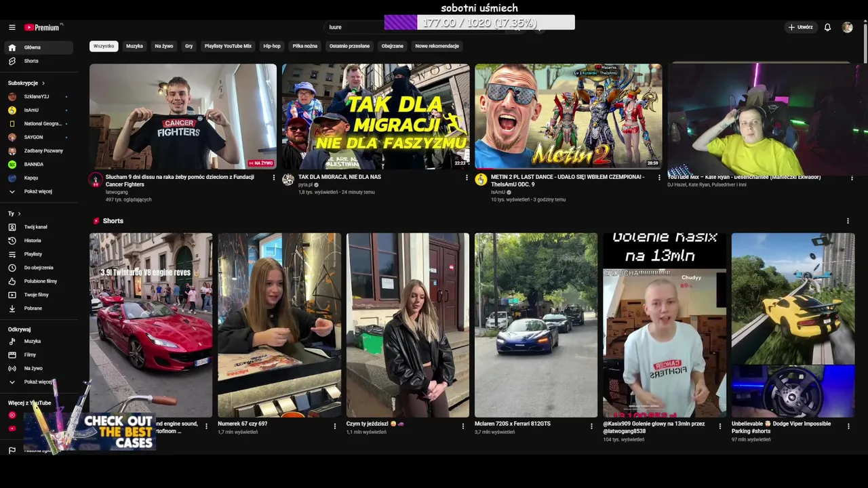Viewport: 868px width, 488px height.
Task: Click the YouTube Premium logo
Action: pos(43,27)
